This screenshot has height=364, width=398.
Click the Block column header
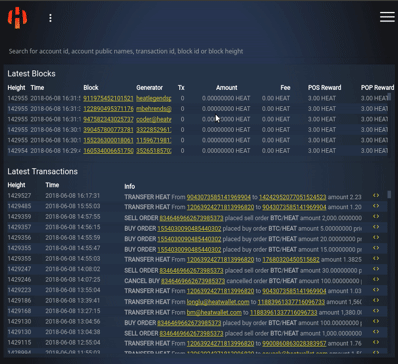point(91,88)
